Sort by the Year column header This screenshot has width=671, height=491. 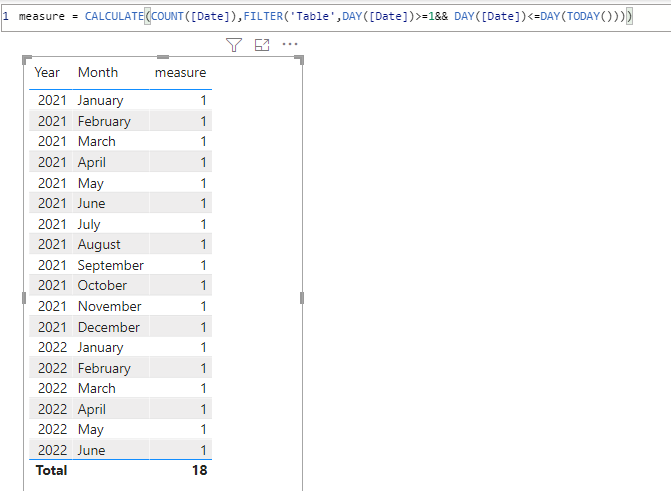tap(47, 72)
